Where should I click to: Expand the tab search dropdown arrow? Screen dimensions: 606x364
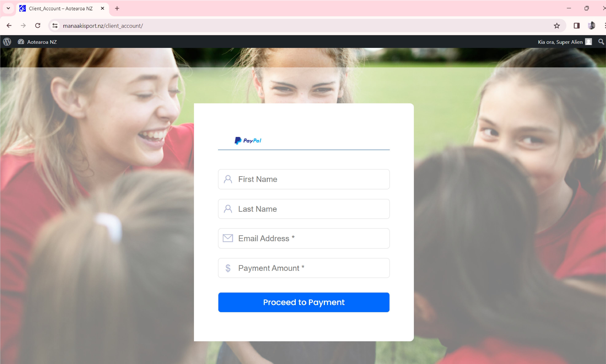coord(8,8)
